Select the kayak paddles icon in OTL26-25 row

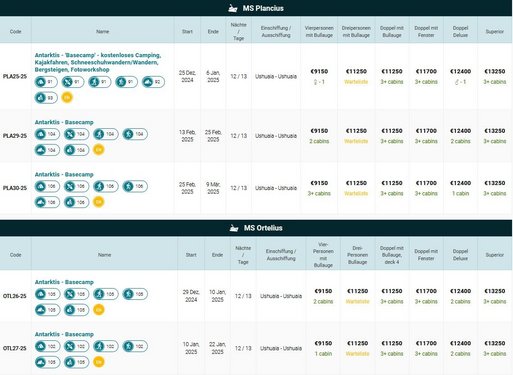tap(70, 294)
